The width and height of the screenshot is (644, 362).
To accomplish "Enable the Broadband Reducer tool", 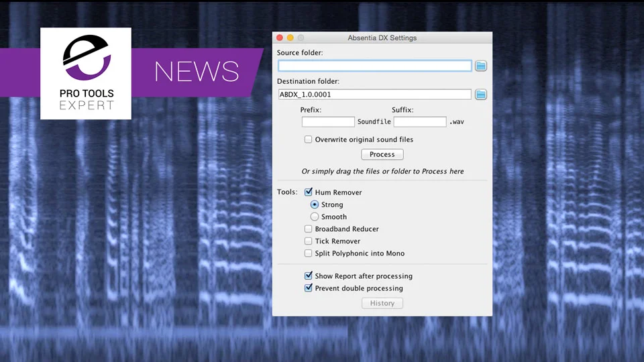I will pos(308,229).
